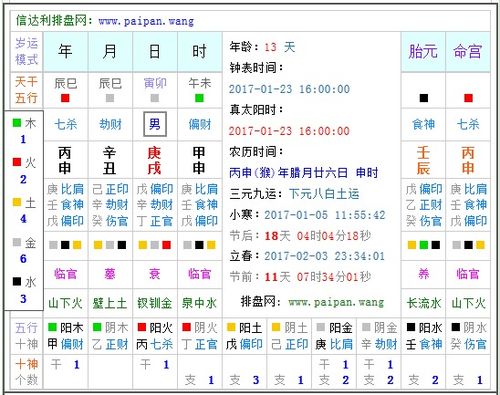Screen dimensions: 500x395
Task: Click the 下元八白土运 value
Action: [324, 194]
